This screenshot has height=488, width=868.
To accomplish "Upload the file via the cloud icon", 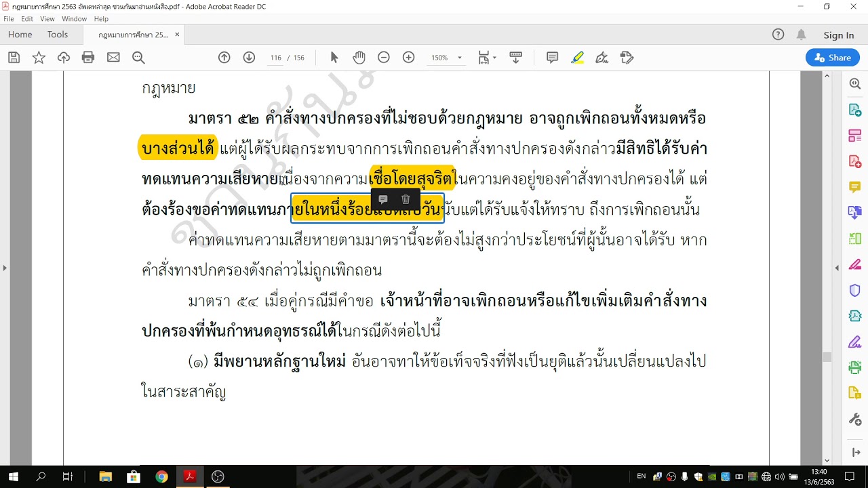I will 64,58.
